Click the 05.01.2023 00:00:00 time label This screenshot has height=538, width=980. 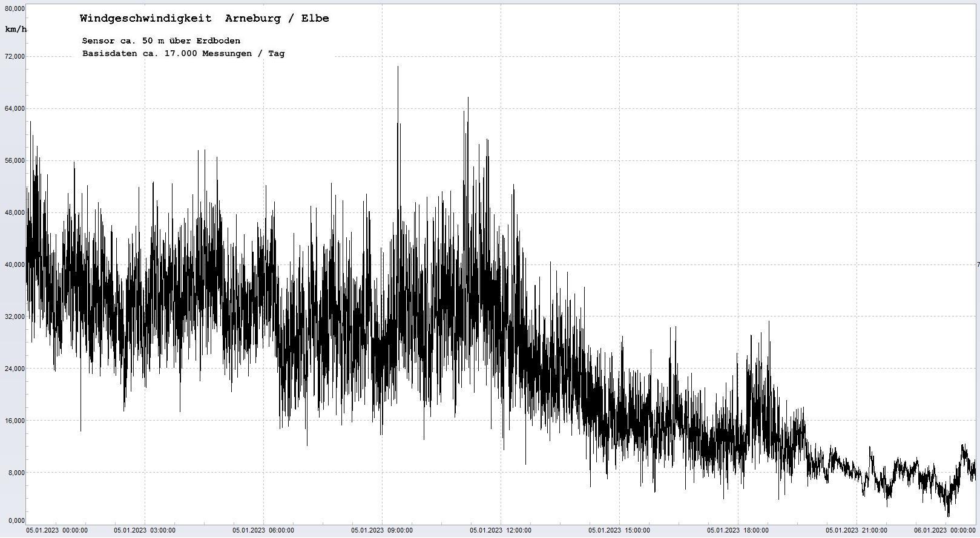point(57,531)
